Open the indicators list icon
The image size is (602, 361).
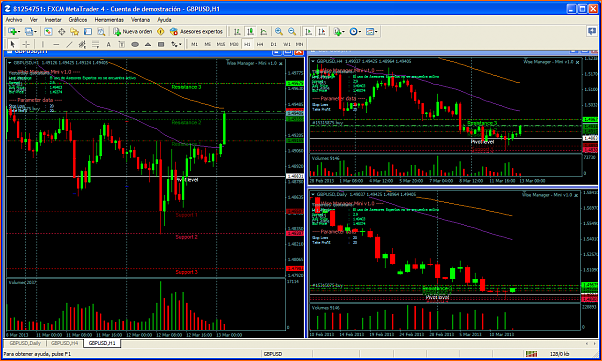coord(337,31)
